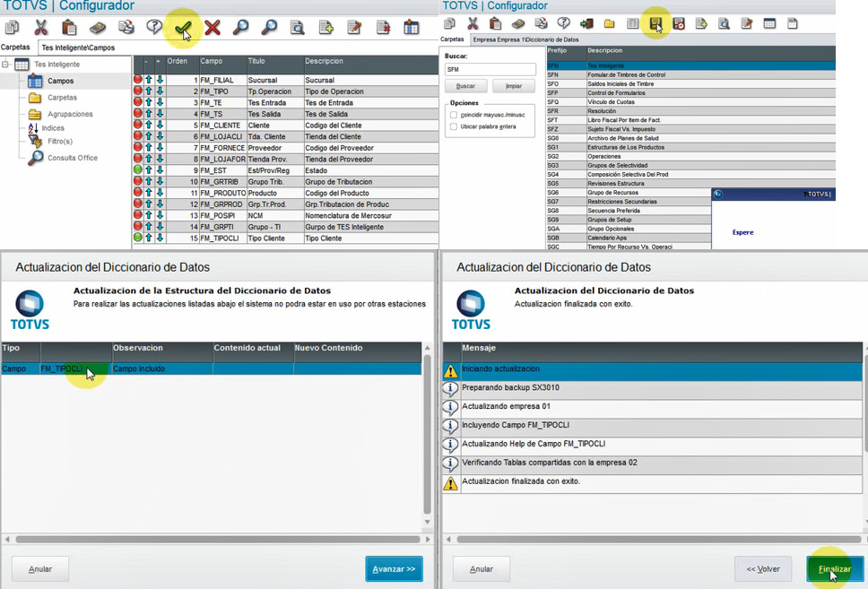Click vertical scrollbar in the field update list
The width and height of the screenshot is (868, 589).
(x=427, y=435)
